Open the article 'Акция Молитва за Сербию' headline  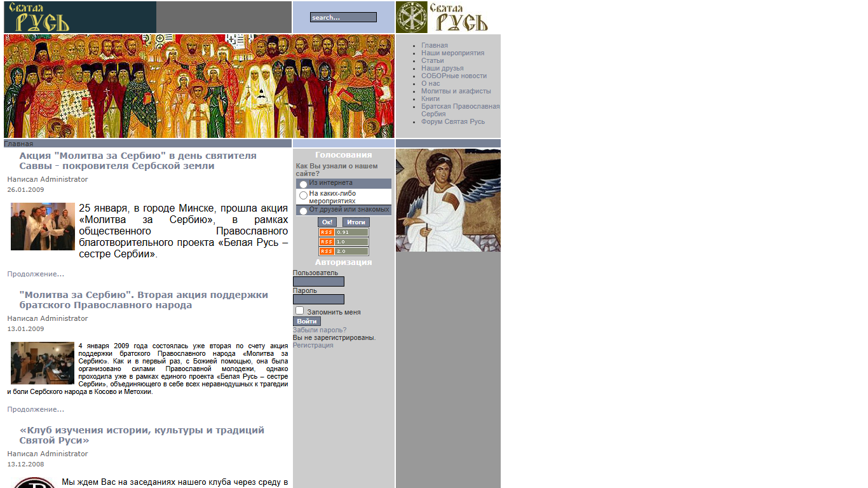coord(138,161)
